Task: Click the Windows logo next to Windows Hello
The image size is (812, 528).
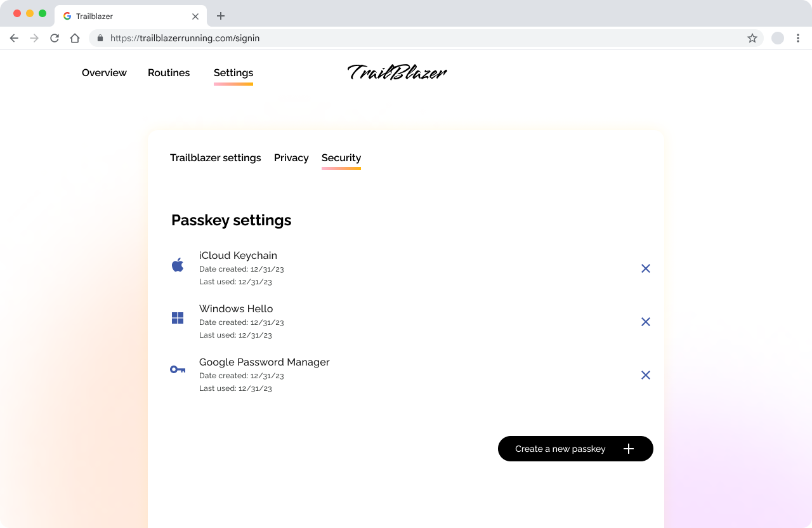Action: click(178, 318)
